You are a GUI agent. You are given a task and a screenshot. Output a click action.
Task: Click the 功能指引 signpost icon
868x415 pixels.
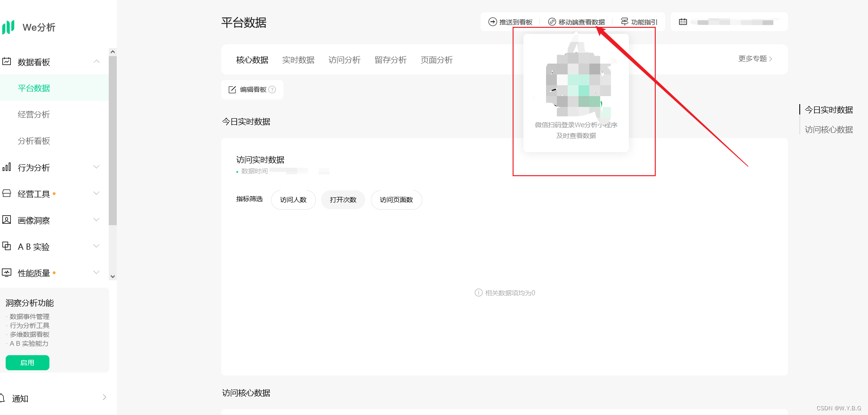click(625, 22)
